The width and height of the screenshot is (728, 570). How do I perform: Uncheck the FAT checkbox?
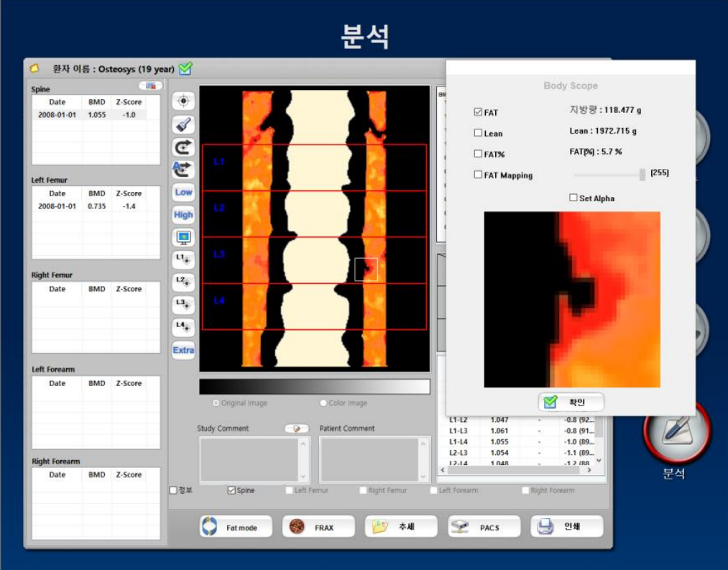(x=478, y=112)
